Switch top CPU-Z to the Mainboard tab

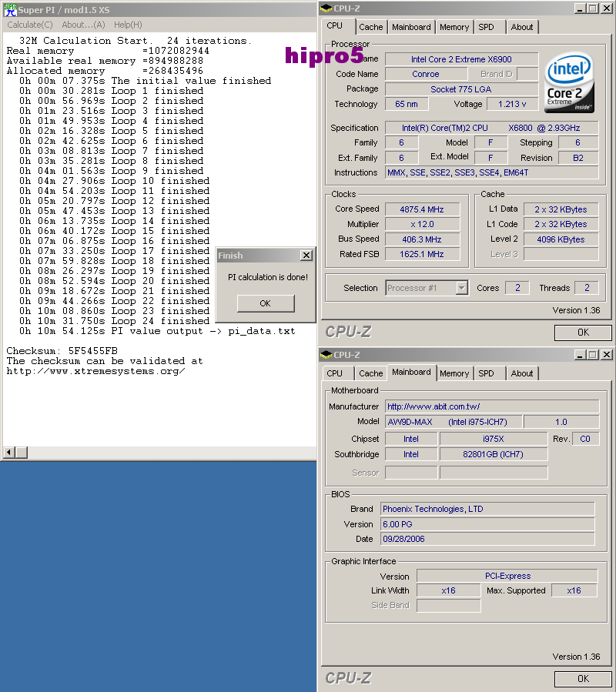tap(411, 27)
